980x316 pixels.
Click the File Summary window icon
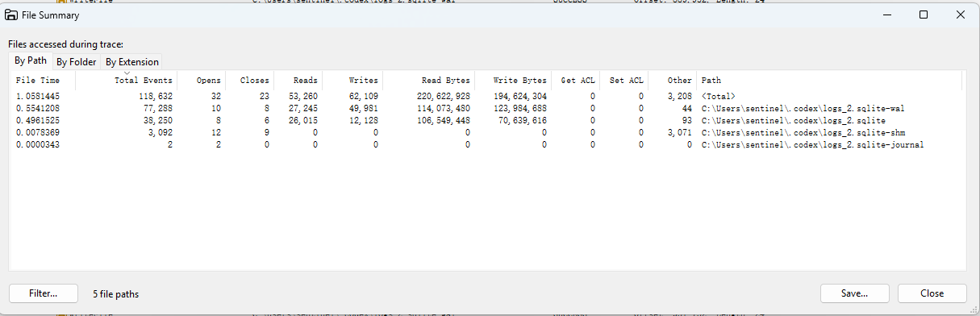coord(12,15)
